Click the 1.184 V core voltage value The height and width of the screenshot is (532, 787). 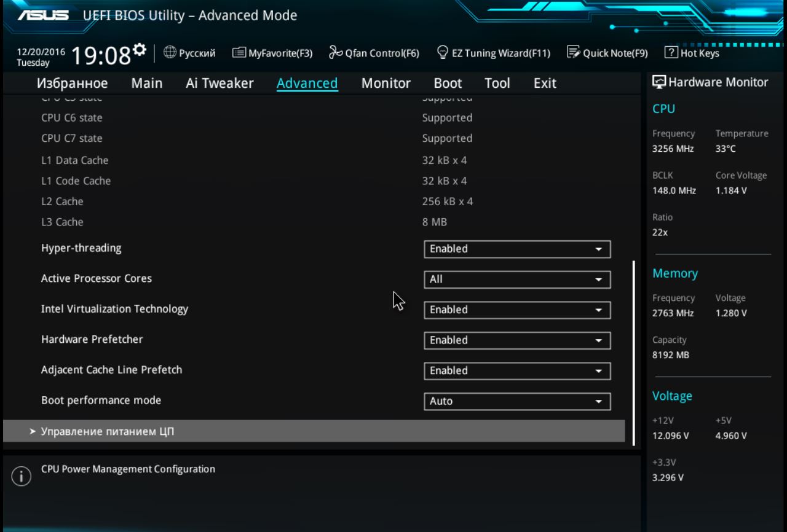(731, 190)
